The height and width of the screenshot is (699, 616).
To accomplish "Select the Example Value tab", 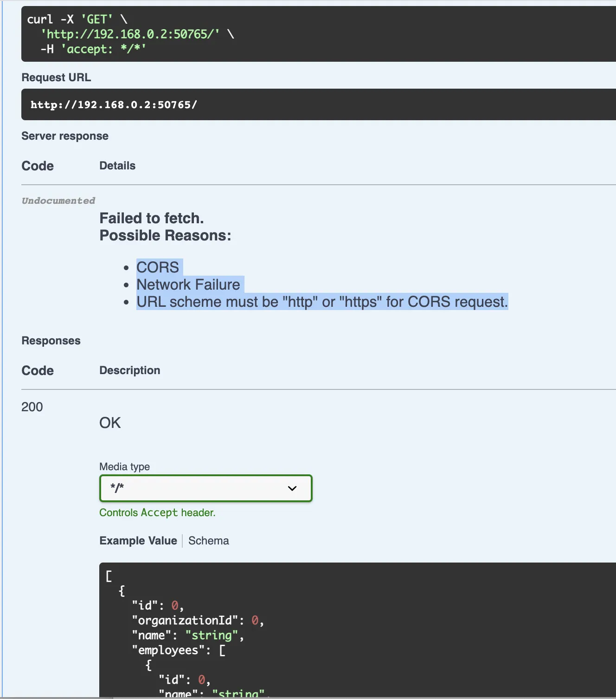I will click(138, 541).
